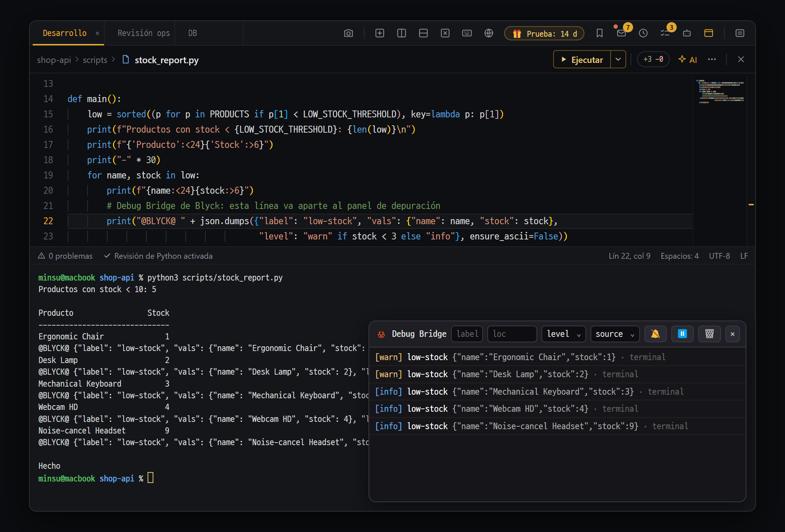Click the code minimap preview
Viewport: 785px width, 532px height.
click(x=720, y=92)
